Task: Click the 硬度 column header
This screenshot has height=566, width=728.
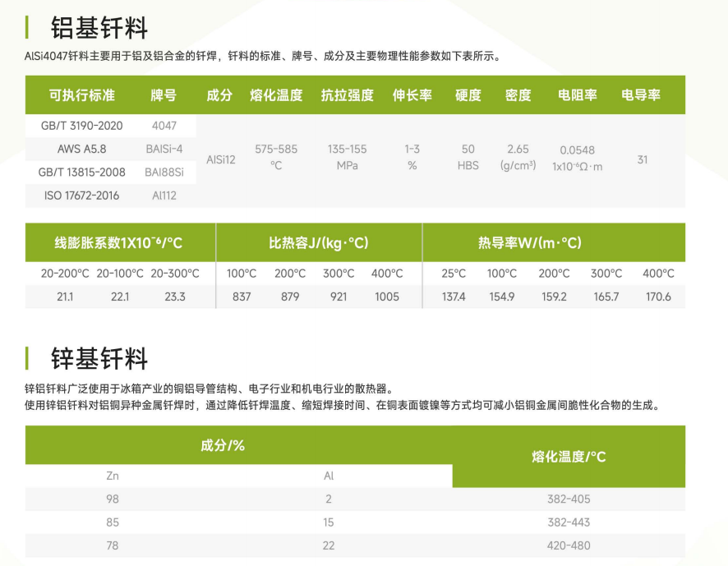Action: coord(468,95)
